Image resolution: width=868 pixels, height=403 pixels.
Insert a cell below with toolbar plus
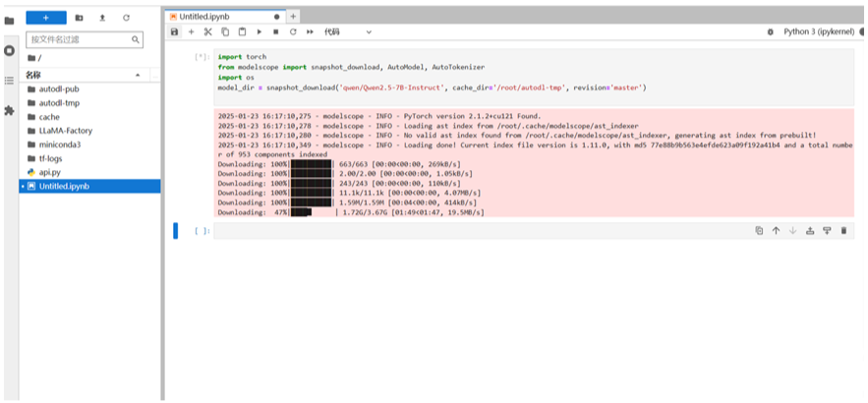tap(192, 32)
